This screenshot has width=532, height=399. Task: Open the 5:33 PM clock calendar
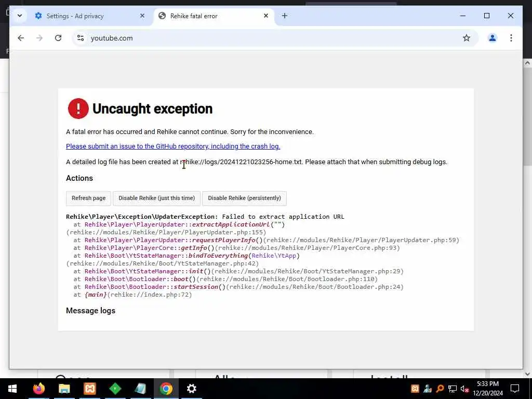488,389
